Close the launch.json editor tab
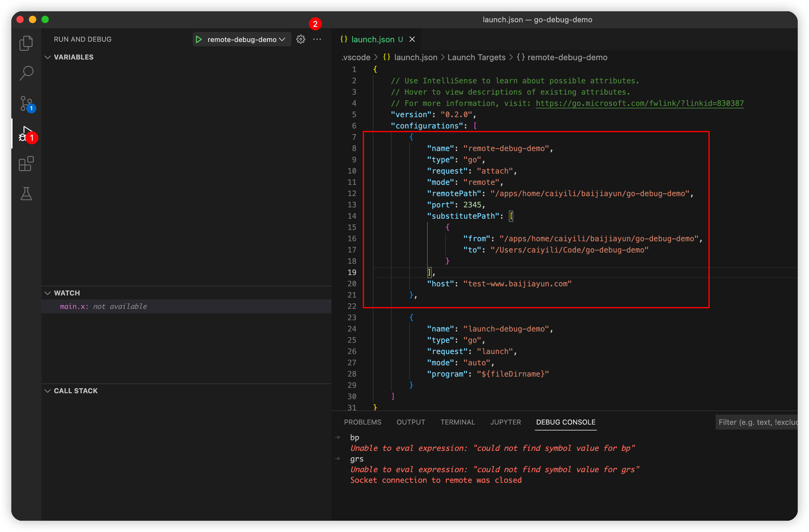Image resolution: width=809 pixels, height=532 pixels. [x=412, y=39]
